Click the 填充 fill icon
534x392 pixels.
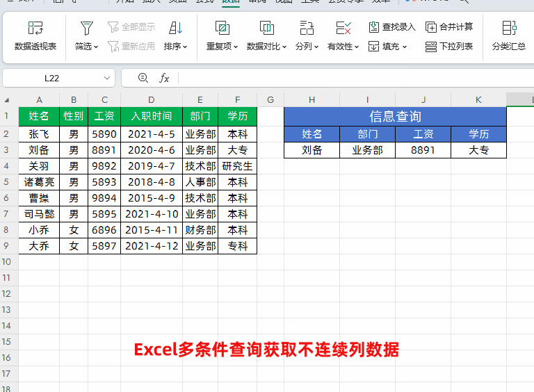(x=373, y=47)
